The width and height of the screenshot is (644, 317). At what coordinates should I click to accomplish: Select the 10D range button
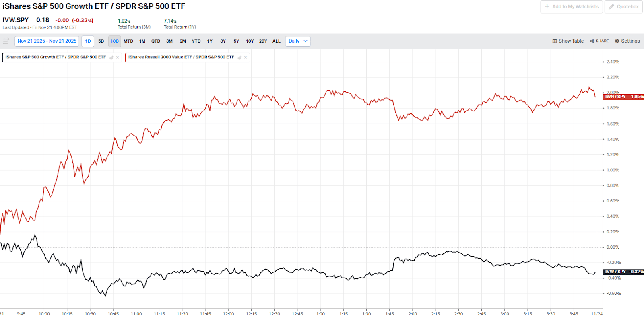coord(115,41)
